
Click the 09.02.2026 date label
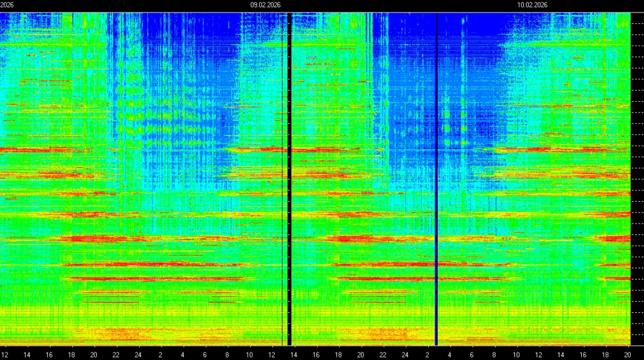tap(265, 4)
